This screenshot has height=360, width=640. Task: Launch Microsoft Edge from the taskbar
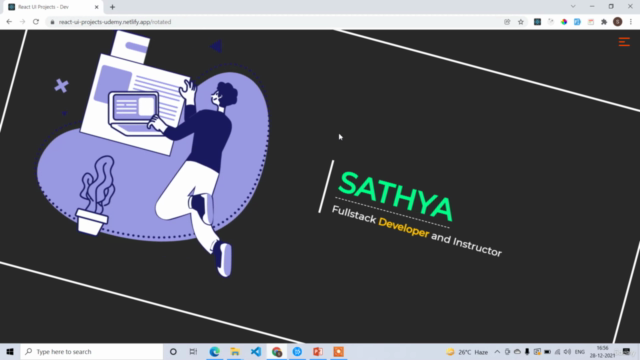pyautogui.click(x=214, y=351)
